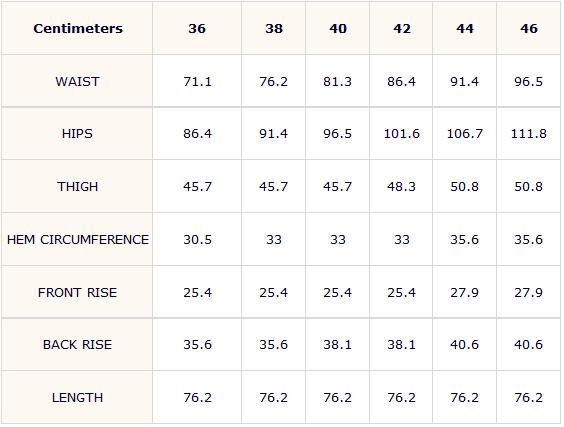Viewport: 564px width, 427px height.
Task: Click the BACK RISE row label
Action: coord(78,345)
